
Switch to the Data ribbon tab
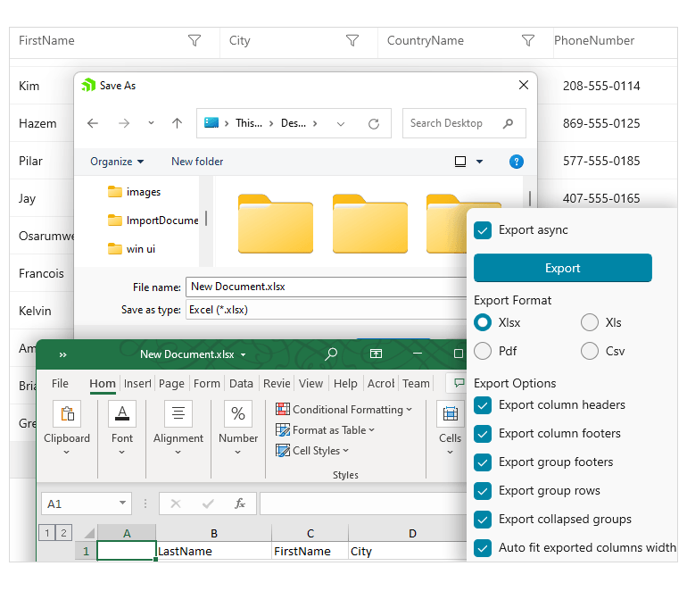click(241, 384)
